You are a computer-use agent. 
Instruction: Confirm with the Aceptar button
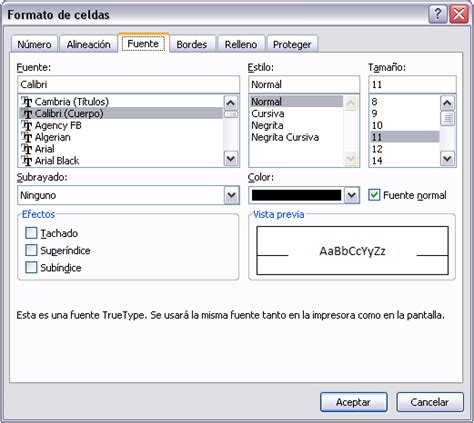tap(353, 402)
